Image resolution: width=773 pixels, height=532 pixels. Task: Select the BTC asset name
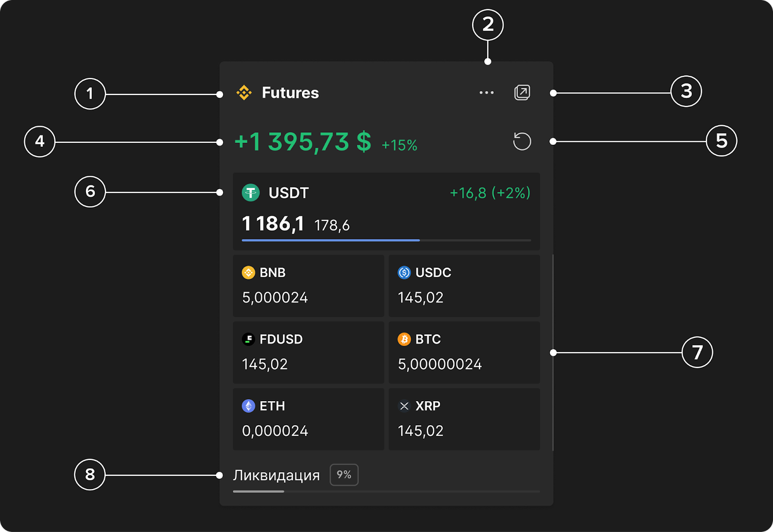coord(428,339)
